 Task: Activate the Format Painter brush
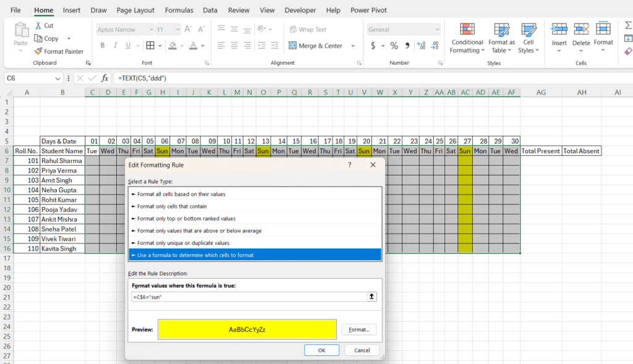tap(38, 51)
